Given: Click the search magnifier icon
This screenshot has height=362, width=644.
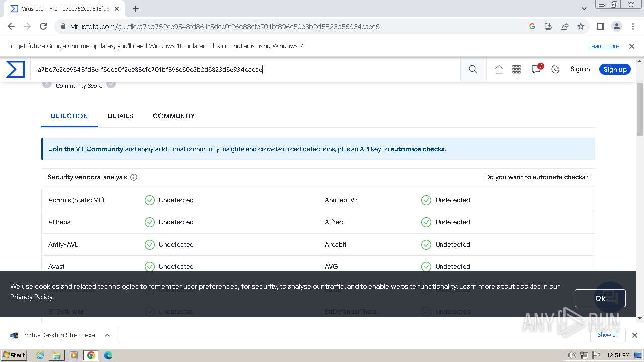Looking at the screenshot, I should point(473,69).
